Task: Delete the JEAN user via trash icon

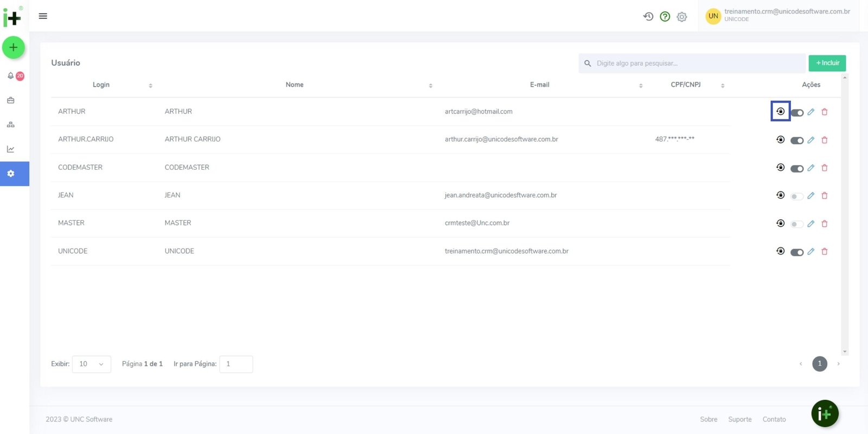Action: click(x=825, y=195)
